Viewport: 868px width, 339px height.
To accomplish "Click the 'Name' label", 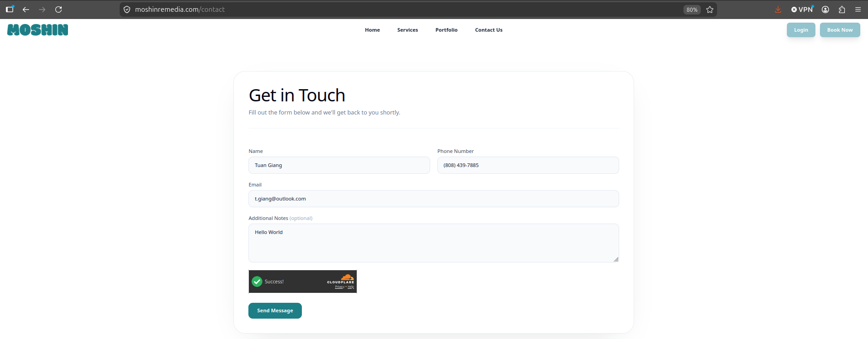I will pyautogui.click(x=256, y=151).
